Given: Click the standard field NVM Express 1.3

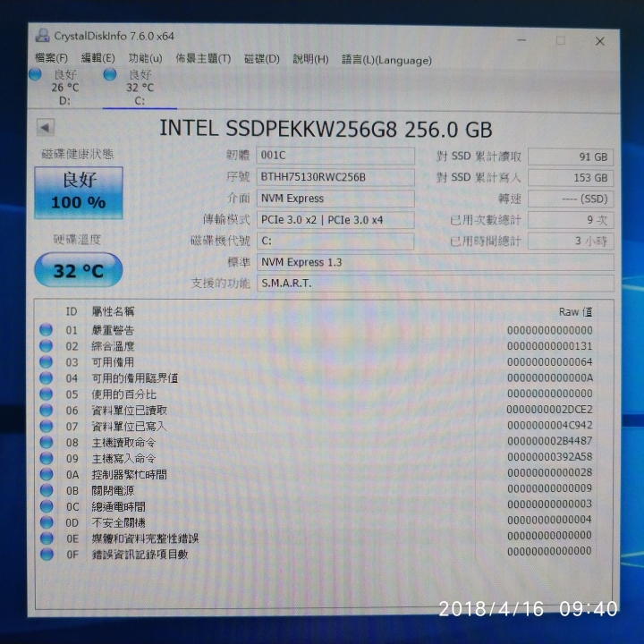Looking at the screenshot, I should [436, 262].
